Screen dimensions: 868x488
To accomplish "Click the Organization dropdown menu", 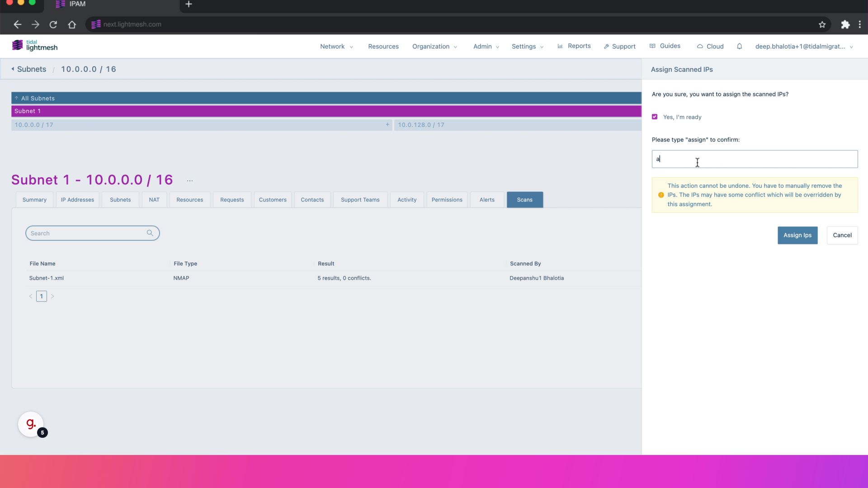I will tap(434, 47).
